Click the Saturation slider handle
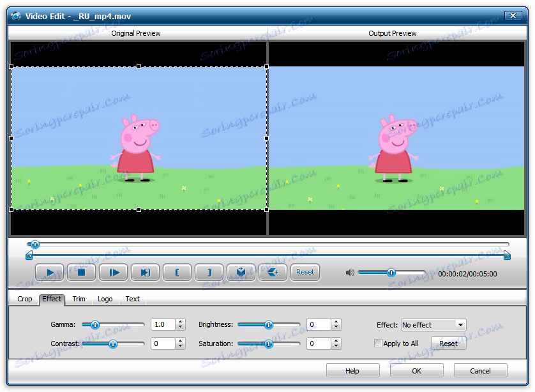This screenshot has height=392, width=535. (268, 343)
